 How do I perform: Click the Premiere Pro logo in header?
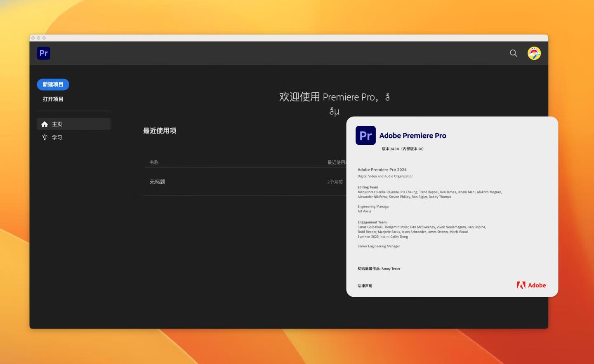coord(43,53)
